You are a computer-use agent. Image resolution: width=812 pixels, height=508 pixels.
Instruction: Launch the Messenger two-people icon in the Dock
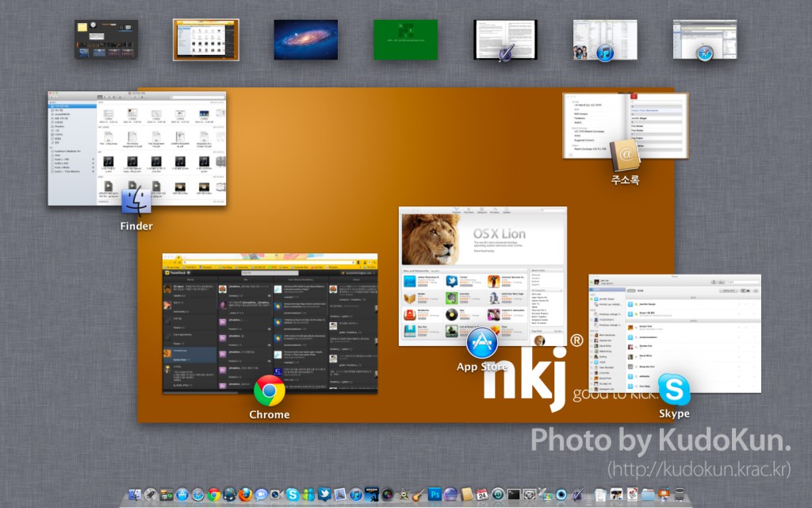point(308,495)
